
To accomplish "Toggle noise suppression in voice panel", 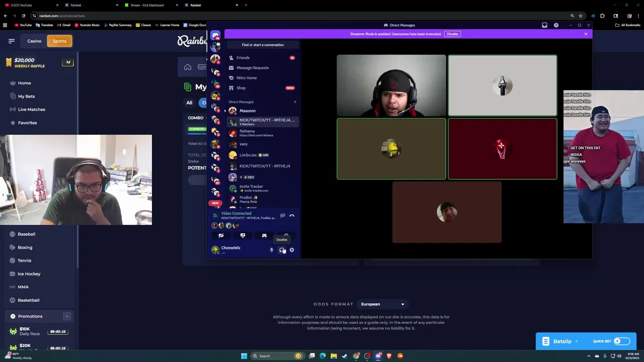I will click(283, 216).
